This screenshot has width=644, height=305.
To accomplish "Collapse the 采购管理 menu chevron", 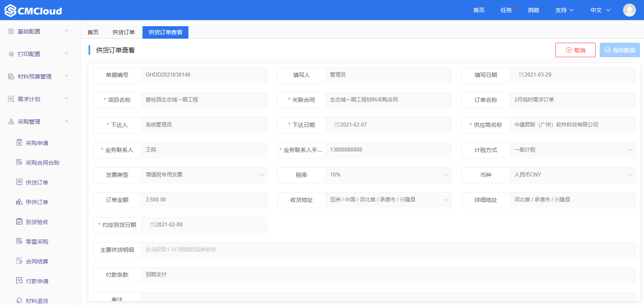I will pyautogui.click(x=66, y=121).
